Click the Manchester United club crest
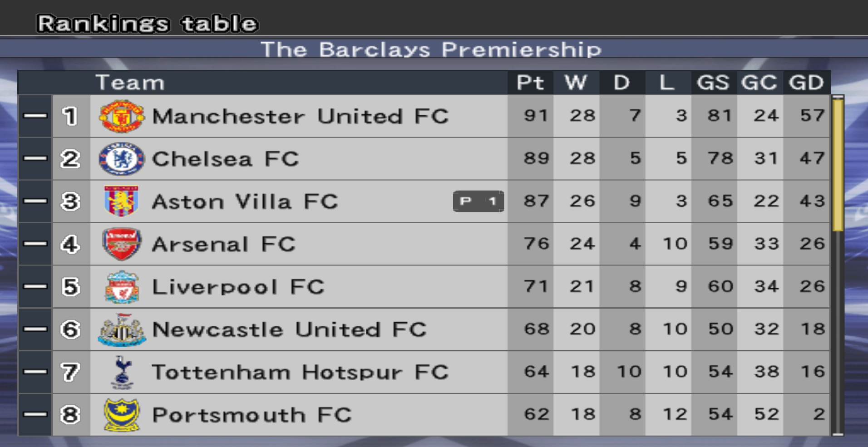The height and width of the screenshot is (447, 868). [121, 116]
